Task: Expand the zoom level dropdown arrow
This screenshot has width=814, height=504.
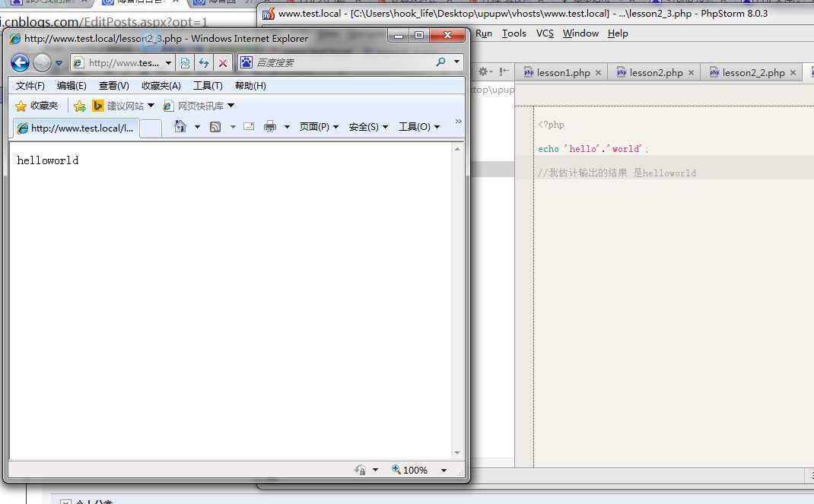Action: tap(444, 471)
